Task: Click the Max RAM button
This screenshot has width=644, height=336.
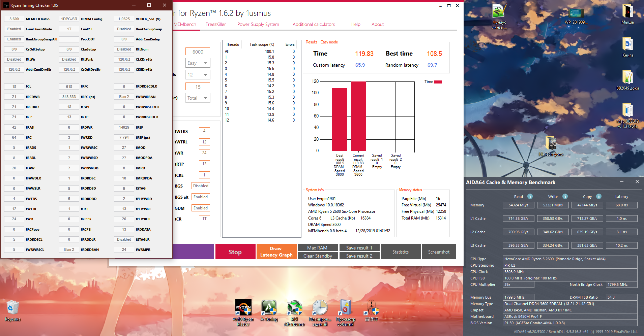Action: [318, 248]
